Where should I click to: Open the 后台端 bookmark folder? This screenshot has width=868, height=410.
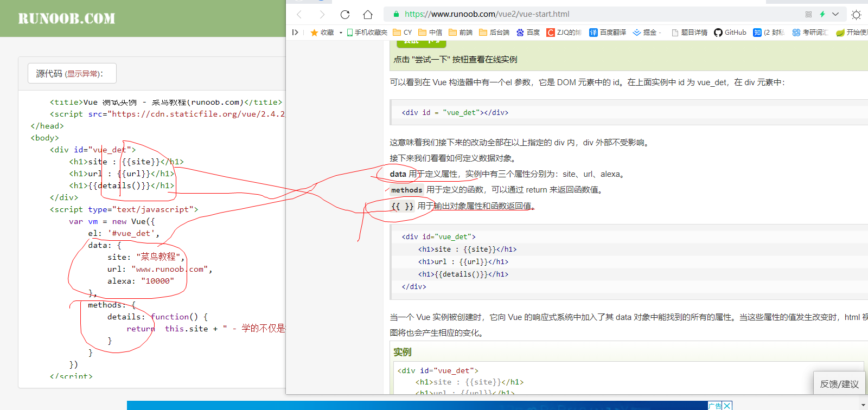click(494, 33)
